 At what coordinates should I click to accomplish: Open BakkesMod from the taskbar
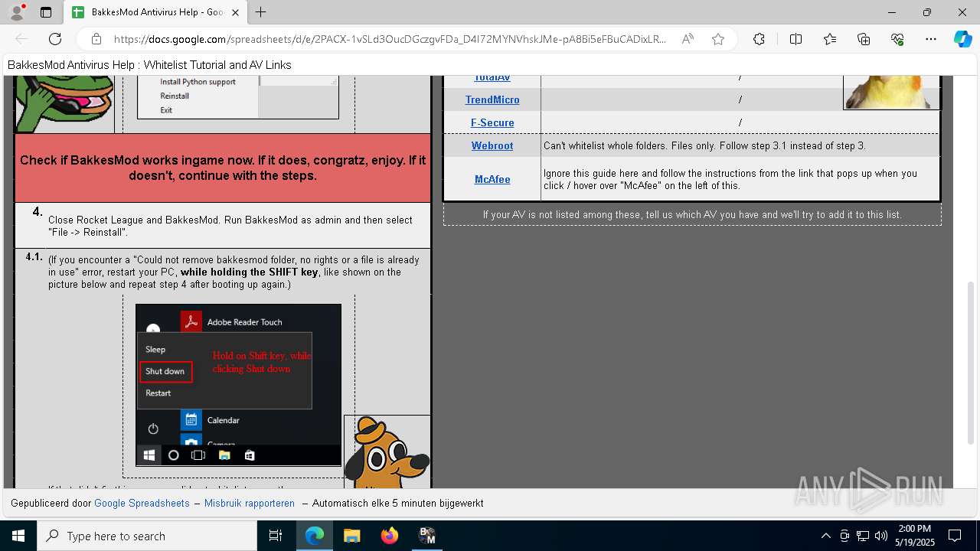[427, 536]
